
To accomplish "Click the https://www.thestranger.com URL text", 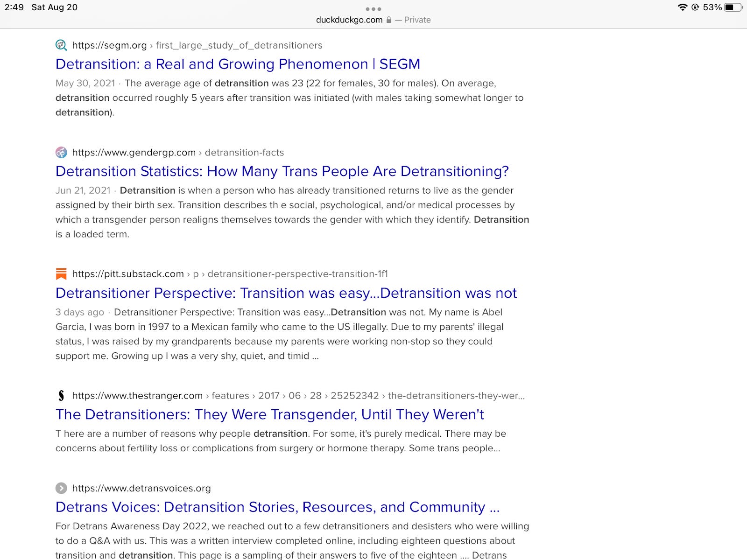I will point(137,396).
